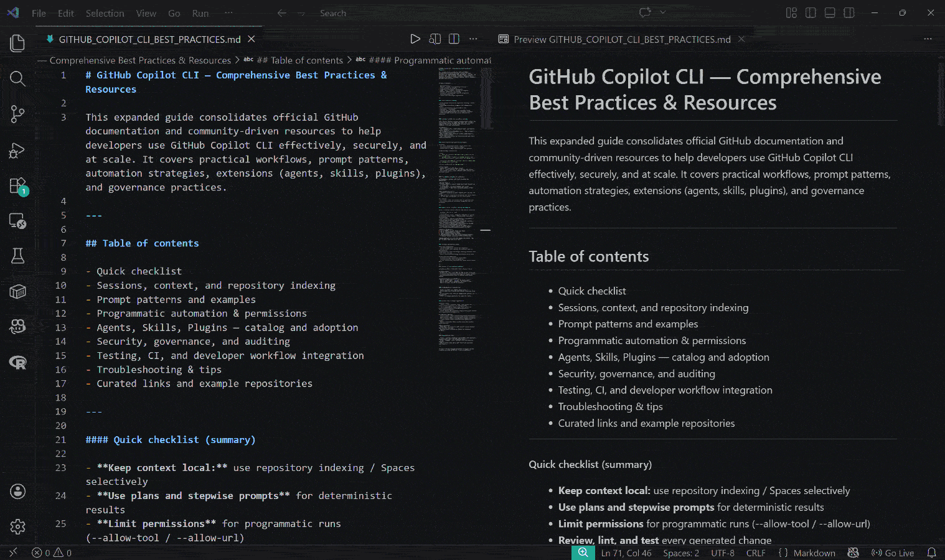This screenshot has width=945, height=560.
Task: Open the Explorer view in activity bar
Action: click(17, 43)
